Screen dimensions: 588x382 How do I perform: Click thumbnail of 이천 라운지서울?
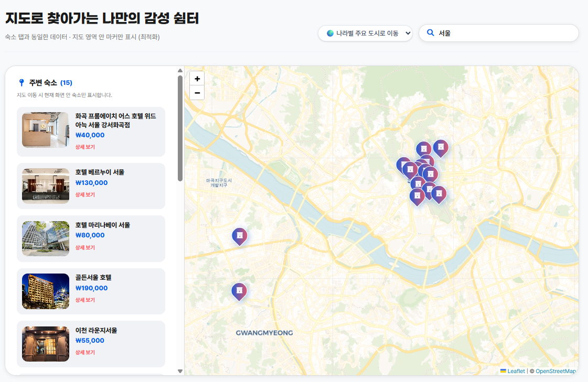click(46, 344)
